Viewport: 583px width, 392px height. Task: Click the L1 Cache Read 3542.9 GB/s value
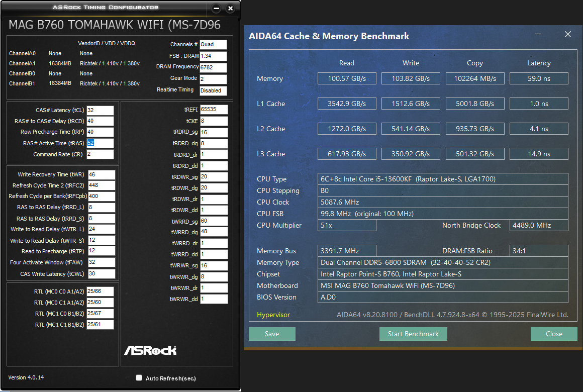(347, 104)
